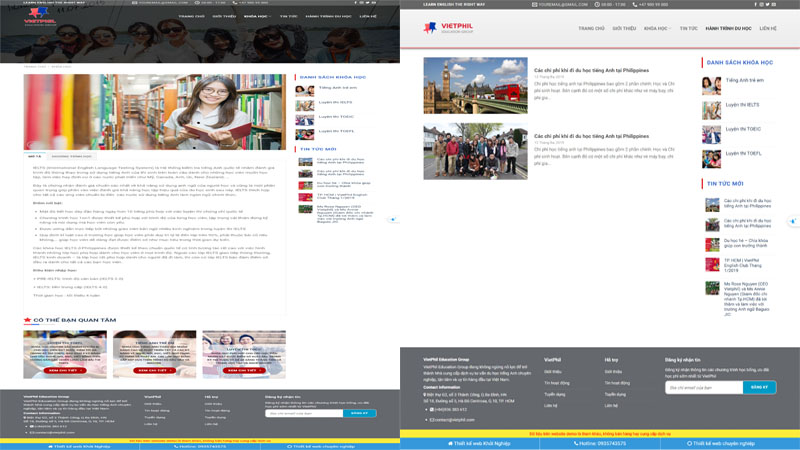Open first article title beside Big Ben image

tap(591, 70)
